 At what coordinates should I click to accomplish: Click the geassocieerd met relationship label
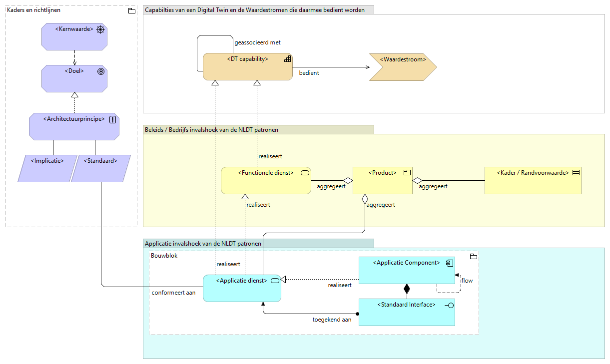[257, 43]
